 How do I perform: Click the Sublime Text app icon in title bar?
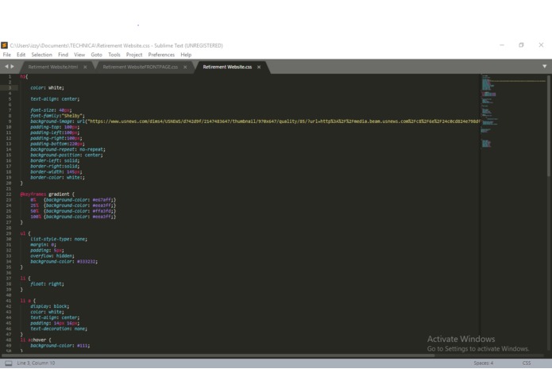click(4, 45)
